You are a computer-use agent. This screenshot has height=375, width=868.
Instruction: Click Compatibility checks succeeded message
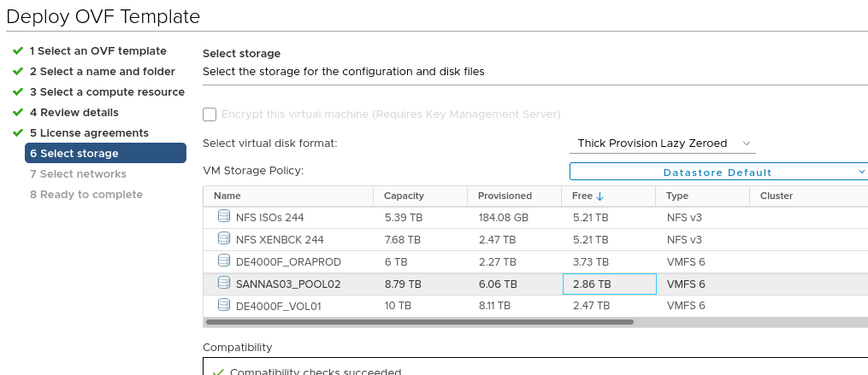pos(316,372)
